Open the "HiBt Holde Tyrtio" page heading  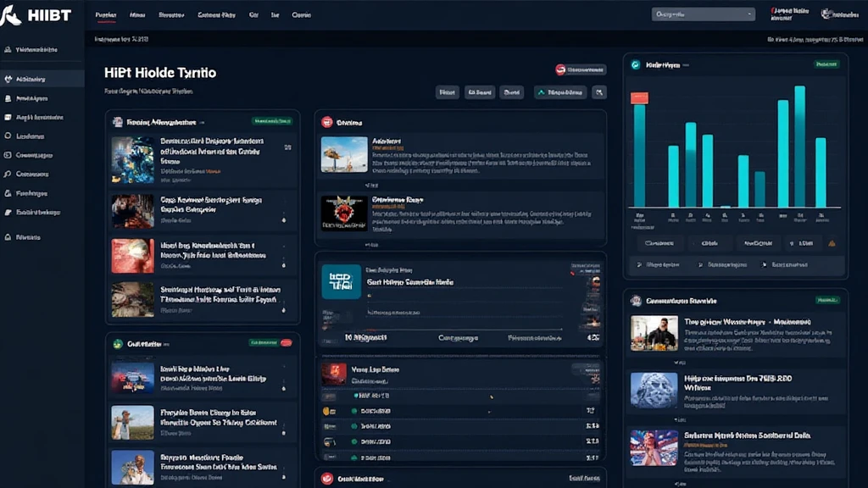(x=160, y=73)
